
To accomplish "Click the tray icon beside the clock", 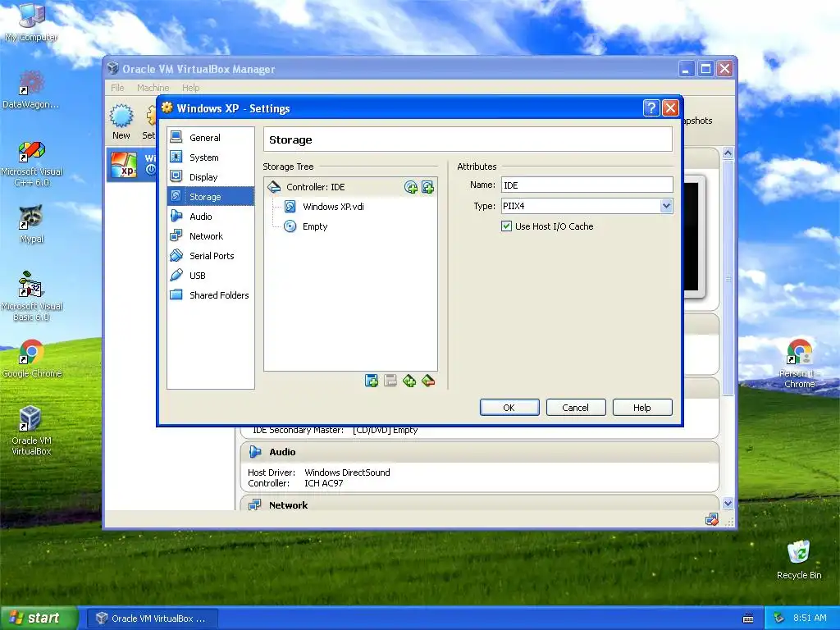I will click(779, 619).
